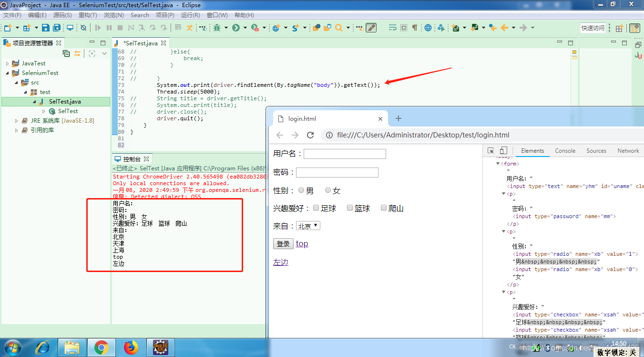Select the Java EE perspective icon
The width and height of the screenshot is (644, 357).
click(634, 28)
